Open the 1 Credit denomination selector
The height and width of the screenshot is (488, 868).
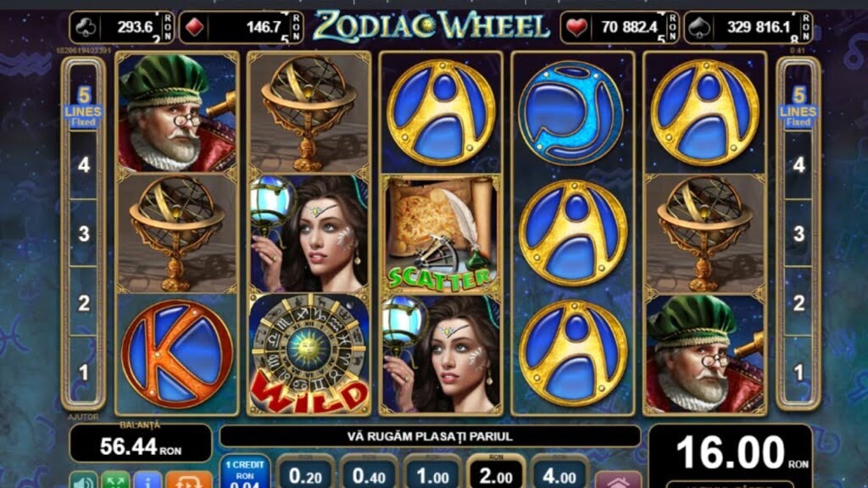245,473
